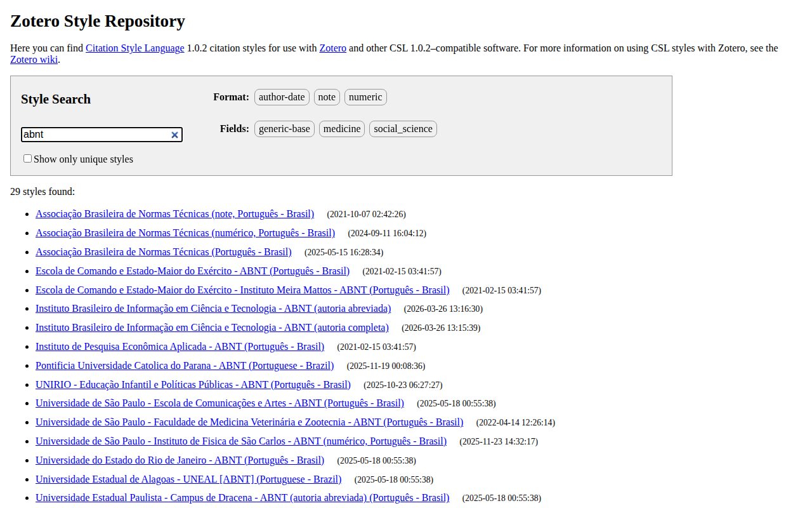Filter by author-date format
Viewport: 812px width, 508px height.
pos(282,97)
